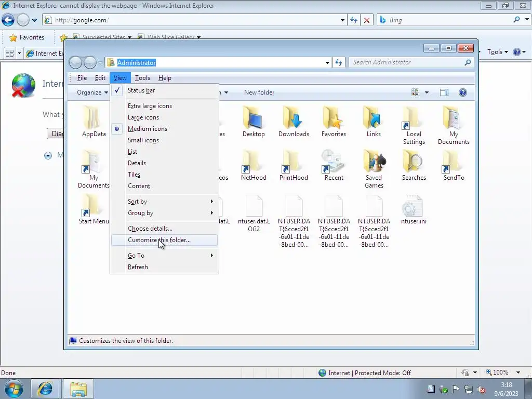Image resolution: width=532 pixels, height=399 pixels.
Task: Click the google.com address field
Action: coord(196,20)
